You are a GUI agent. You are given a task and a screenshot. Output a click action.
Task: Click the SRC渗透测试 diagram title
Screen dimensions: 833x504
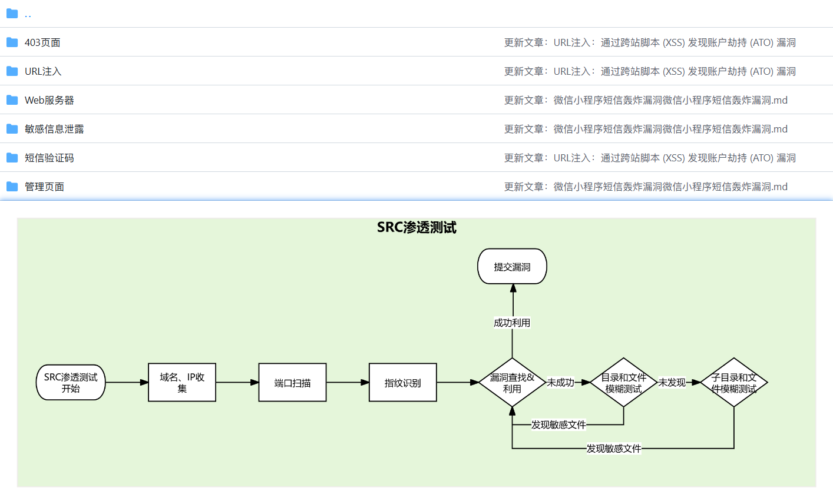pos(416,227)
